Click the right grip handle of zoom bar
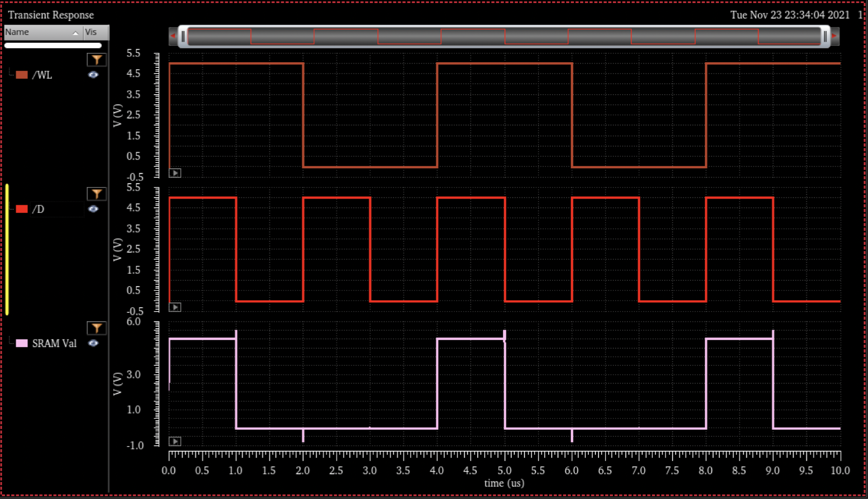 [x=825, y=36]
